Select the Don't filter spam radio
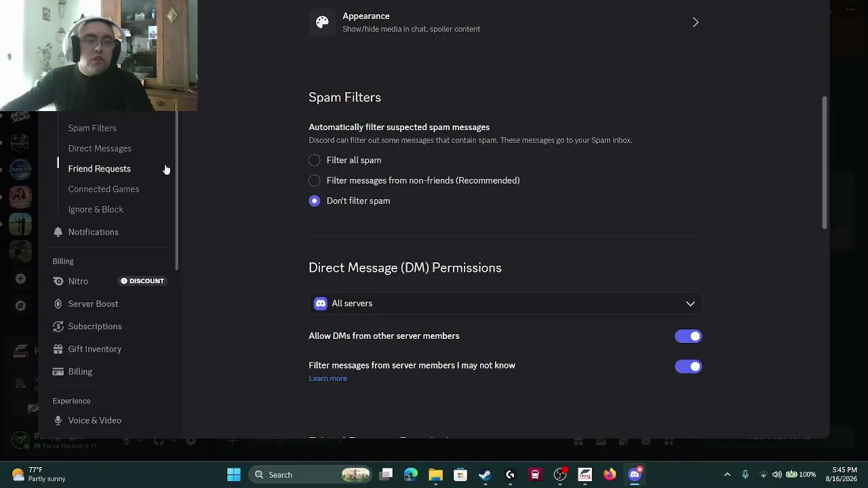 point(315,201)
